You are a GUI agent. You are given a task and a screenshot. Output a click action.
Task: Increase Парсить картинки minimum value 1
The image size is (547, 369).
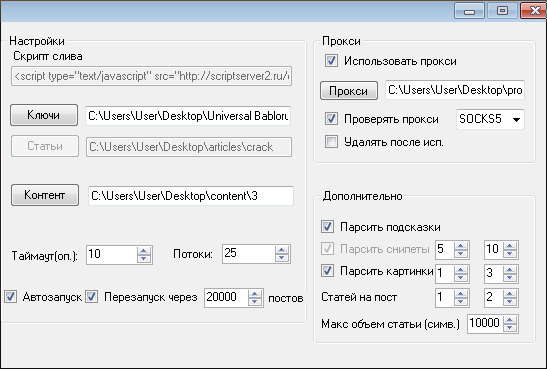coord(460,270)
